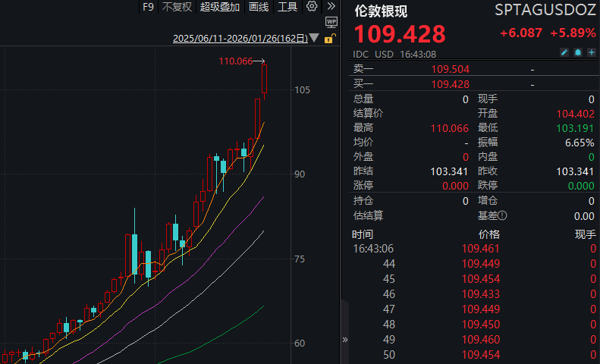Click the WP monitor icon

331,23
